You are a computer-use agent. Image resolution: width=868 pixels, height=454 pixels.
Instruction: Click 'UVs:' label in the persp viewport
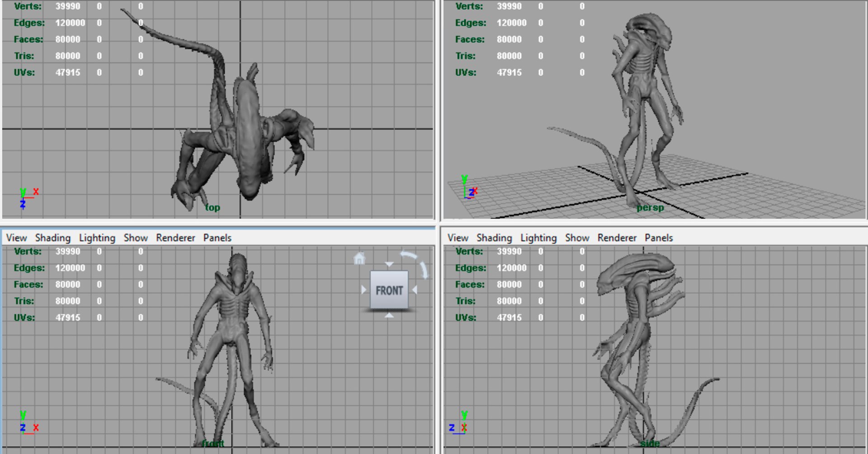(x=466, y=73)
